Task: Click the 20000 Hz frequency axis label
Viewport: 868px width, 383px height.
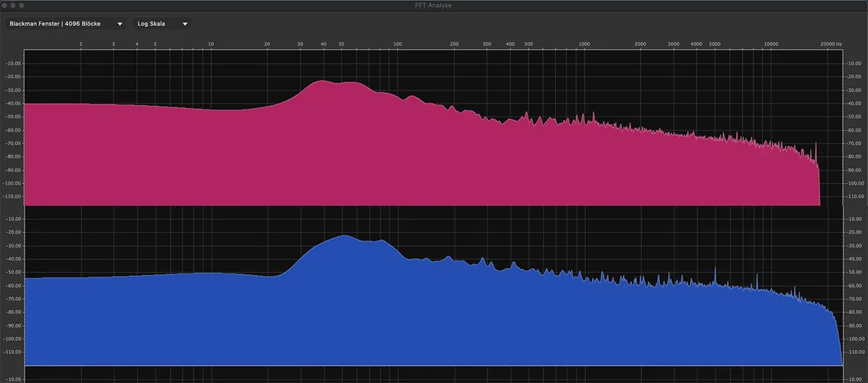Action: [830, 44]
